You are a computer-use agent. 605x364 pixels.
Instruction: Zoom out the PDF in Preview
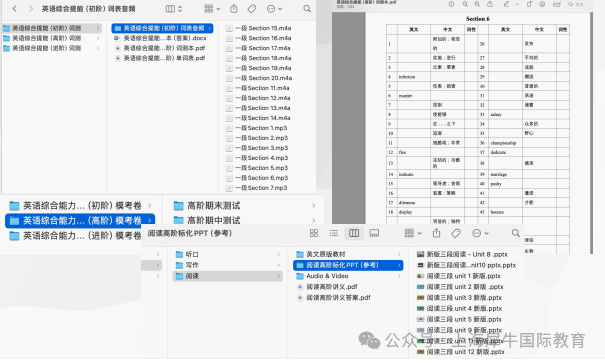click(465, 4)
